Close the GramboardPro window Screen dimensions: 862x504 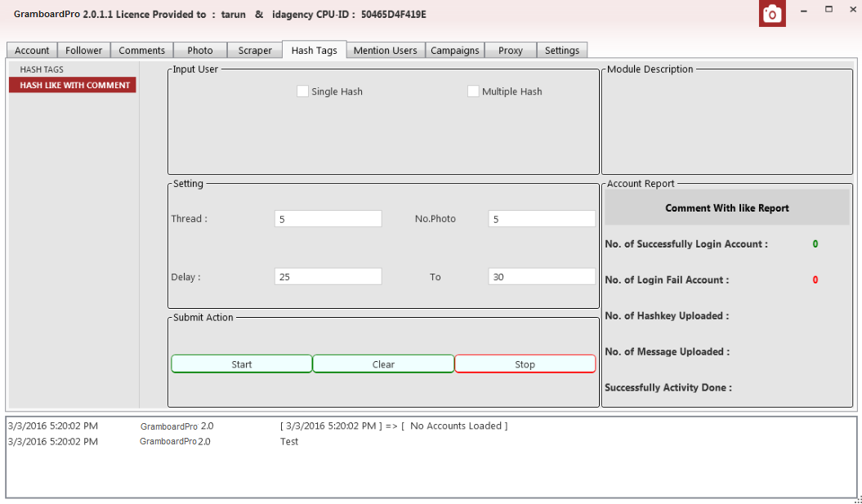pyautogui.click(x=853, y=10)
